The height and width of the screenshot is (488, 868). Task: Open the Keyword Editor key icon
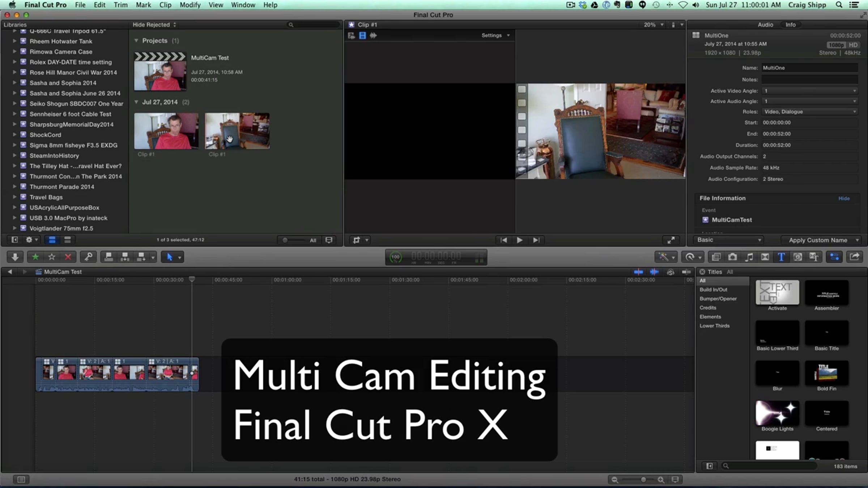coord(88,257)
